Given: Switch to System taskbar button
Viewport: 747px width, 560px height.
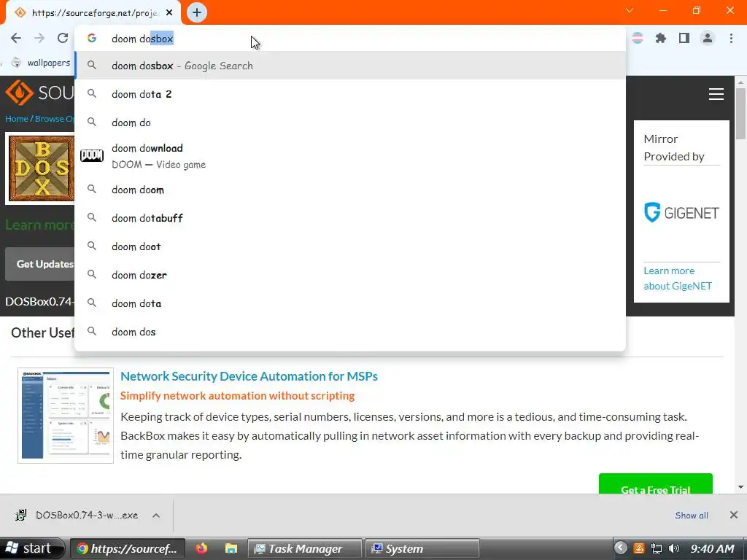Looking at the screenshot, I should [422, 548].
